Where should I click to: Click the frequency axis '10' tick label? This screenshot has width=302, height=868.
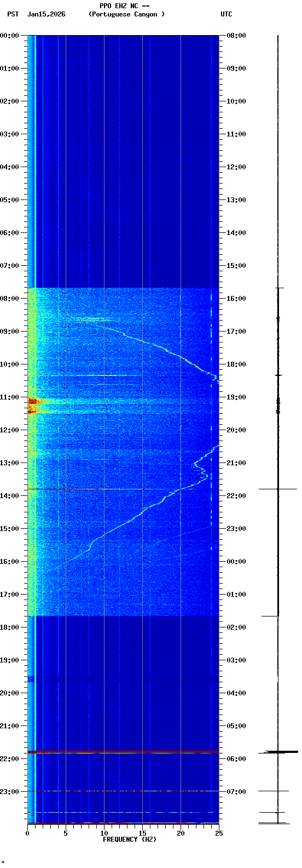point(104,833)
